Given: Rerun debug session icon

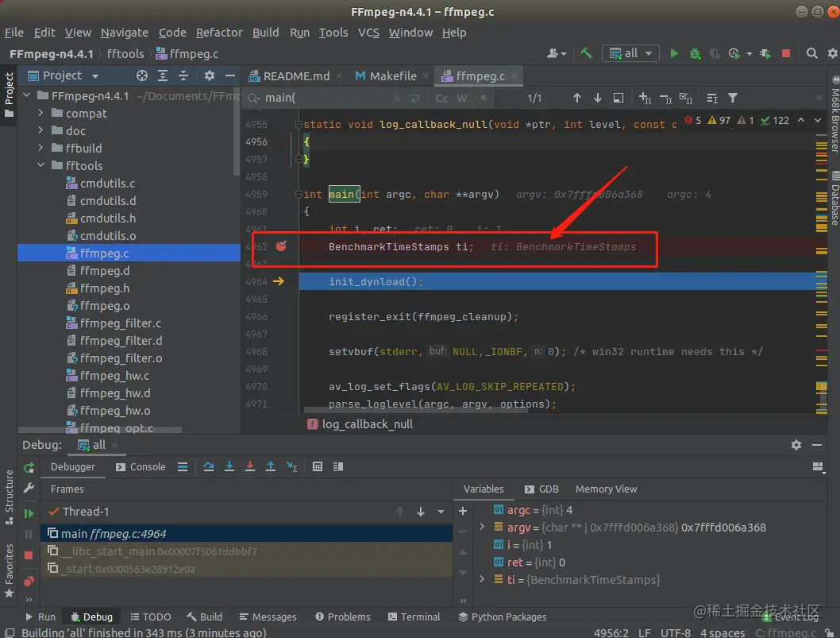Looking at the screenshot, I should 29,467.
